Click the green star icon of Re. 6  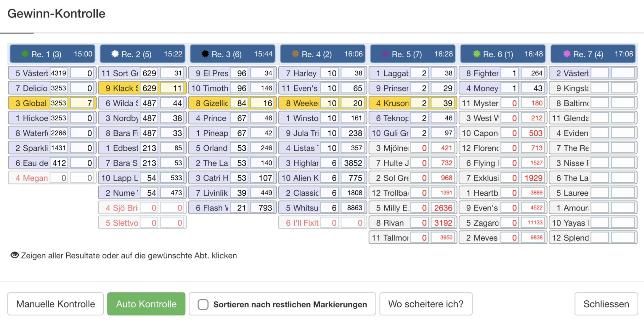click(476, 54)
